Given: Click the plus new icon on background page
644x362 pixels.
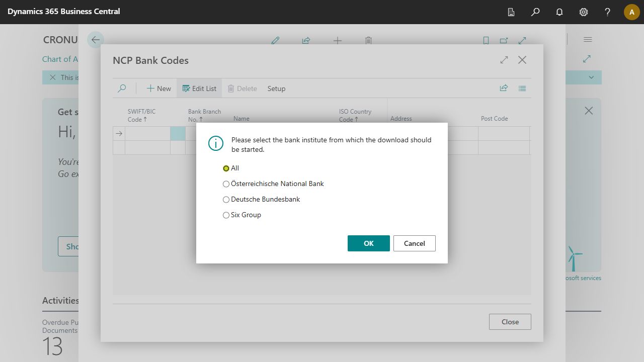Looking at the screenshot, I should pyautogui.click(x=338, y=41).
